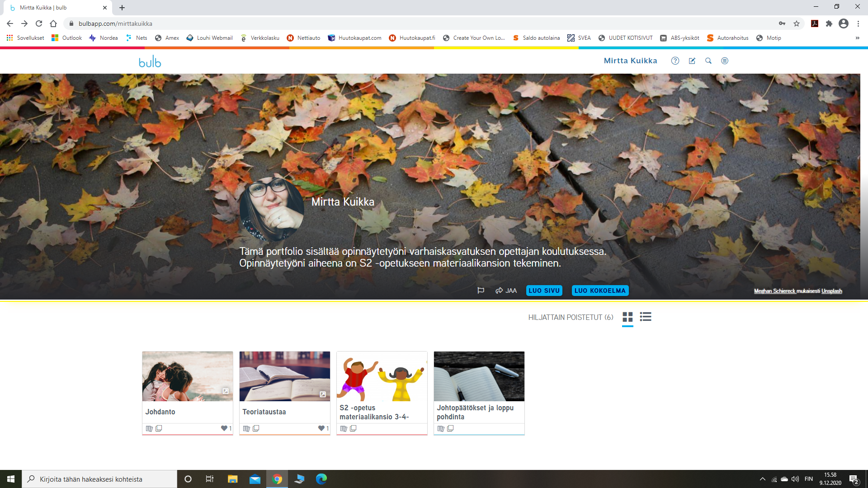Click the heart icon on Johdanto card
The width and height of the screenshot is (868, 488).
tap(224, 428)
